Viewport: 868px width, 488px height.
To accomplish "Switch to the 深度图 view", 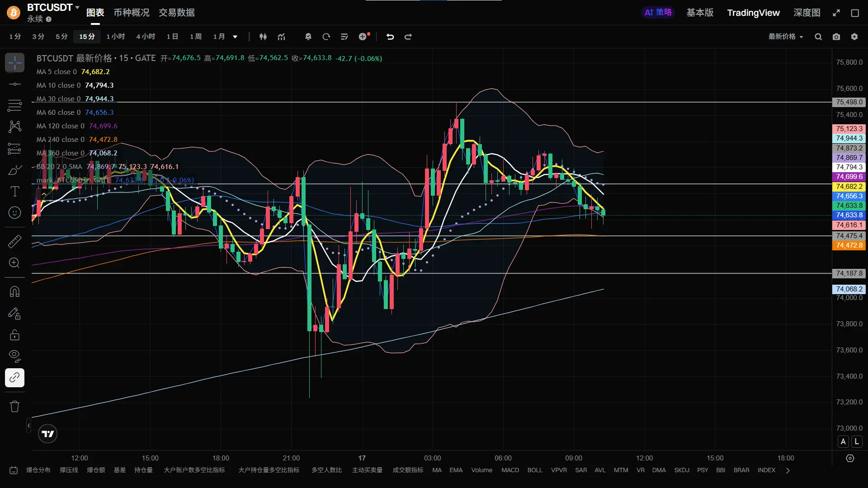I will tap(807, 13).
